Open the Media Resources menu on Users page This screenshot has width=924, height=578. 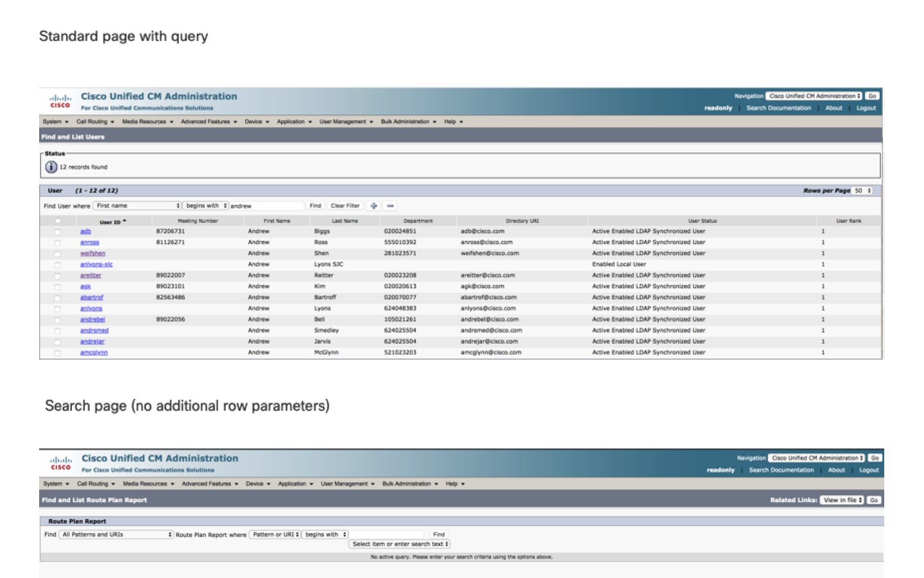148,121
